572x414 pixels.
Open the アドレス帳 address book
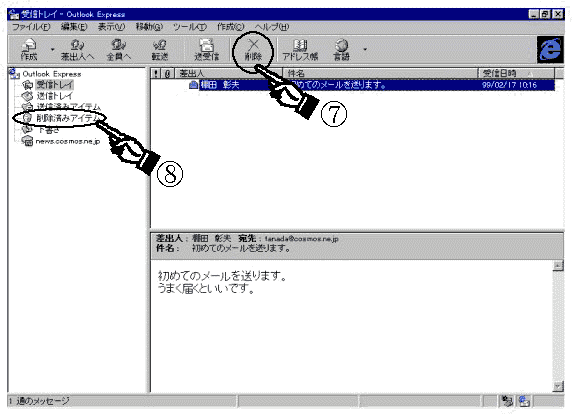[x=300, y=49]
